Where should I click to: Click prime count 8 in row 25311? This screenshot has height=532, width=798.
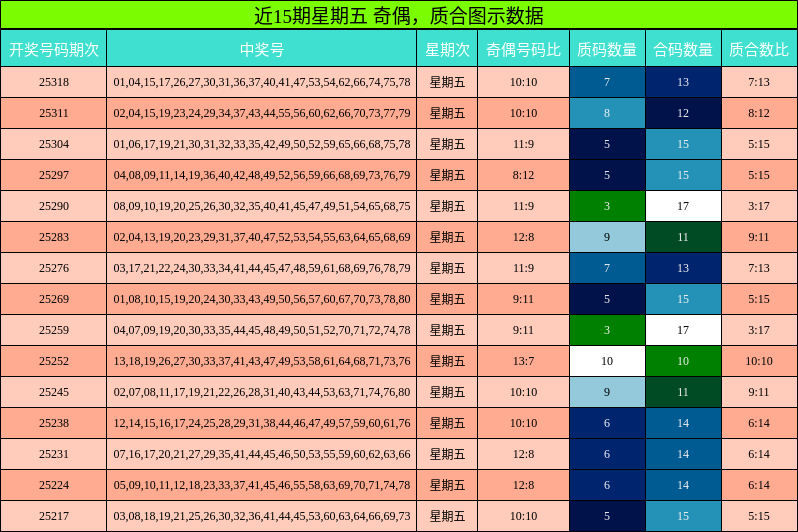(x=607, y=114)
